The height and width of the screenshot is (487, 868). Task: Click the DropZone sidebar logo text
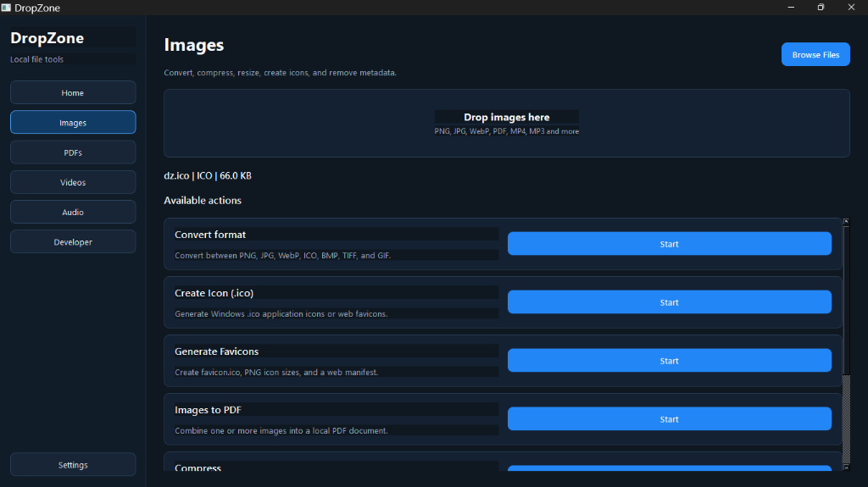[47, 37]
